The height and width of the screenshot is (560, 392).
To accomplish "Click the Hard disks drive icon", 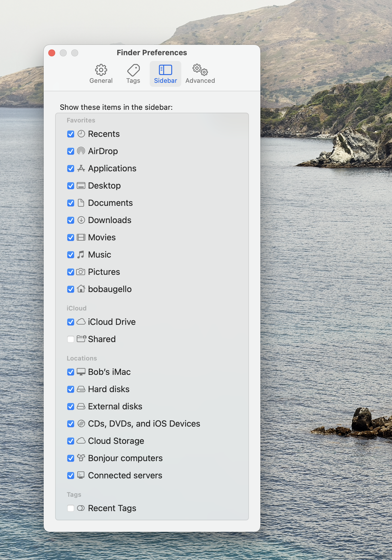I will (81, 389).
